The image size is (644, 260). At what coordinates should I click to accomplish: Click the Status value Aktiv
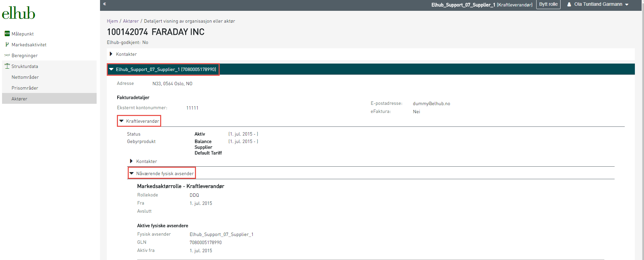[x=200, y=134]
